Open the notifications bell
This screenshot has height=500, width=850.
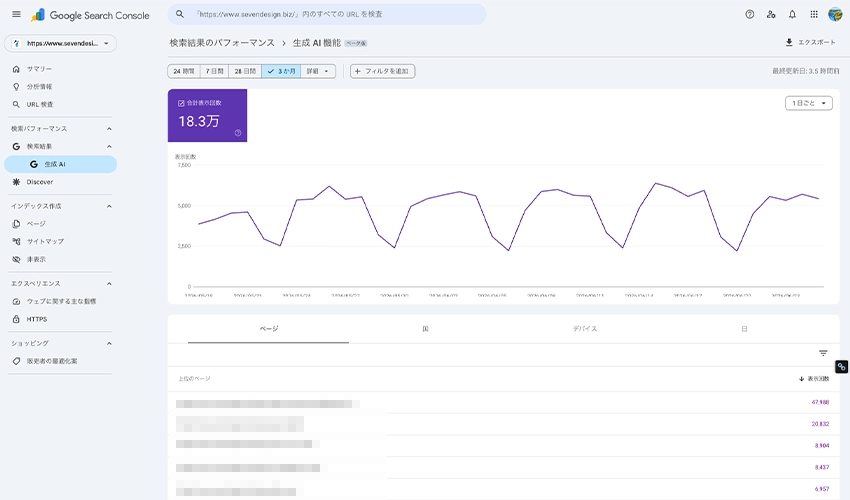click(793, 15)
